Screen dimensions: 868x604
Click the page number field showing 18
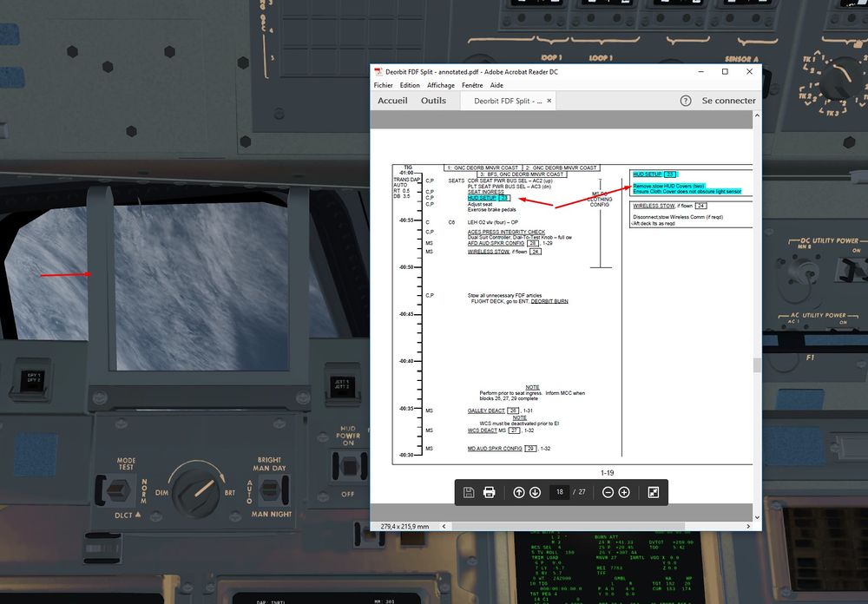560,492
